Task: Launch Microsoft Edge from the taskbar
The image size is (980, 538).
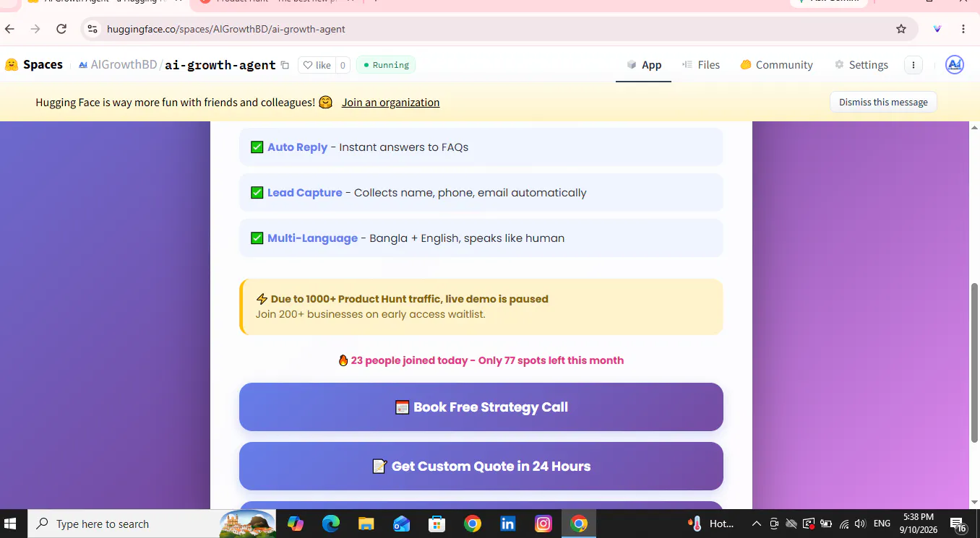Action: pos(331,524)
